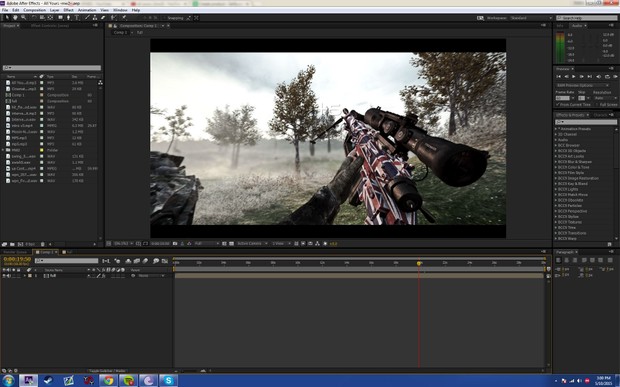Toggle the Full Screen checkbox
The image size is (620, 387).
597,105
